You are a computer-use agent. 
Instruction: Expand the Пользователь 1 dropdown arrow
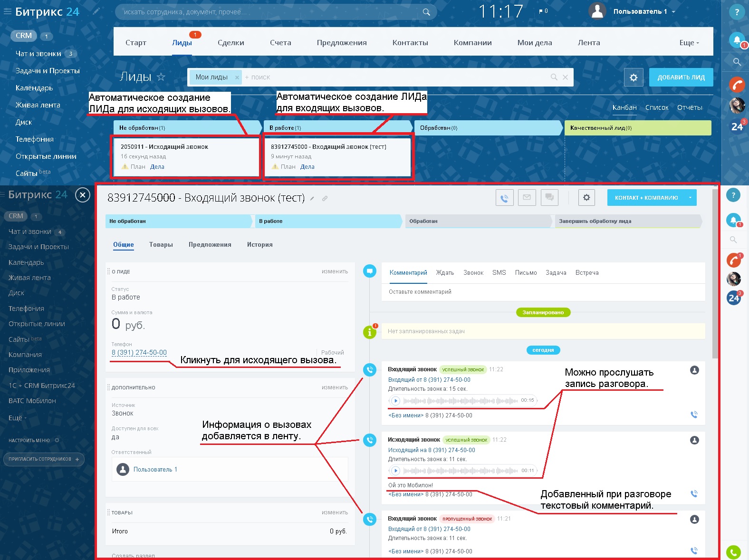673,12
